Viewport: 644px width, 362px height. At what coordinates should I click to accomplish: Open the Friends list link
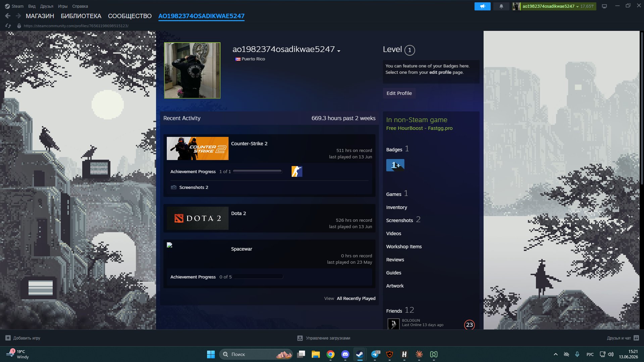[x=394, y=311]
